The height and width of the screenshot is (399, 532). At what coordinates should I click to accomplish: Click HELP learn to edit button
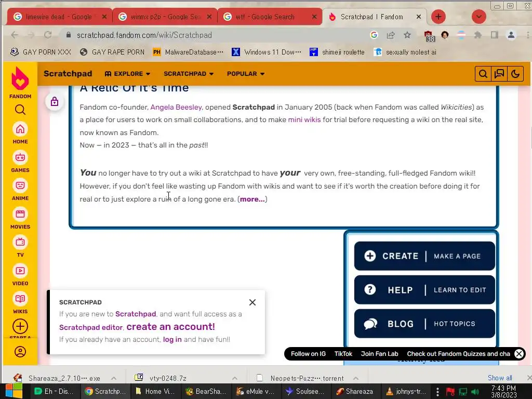[424, 290]
